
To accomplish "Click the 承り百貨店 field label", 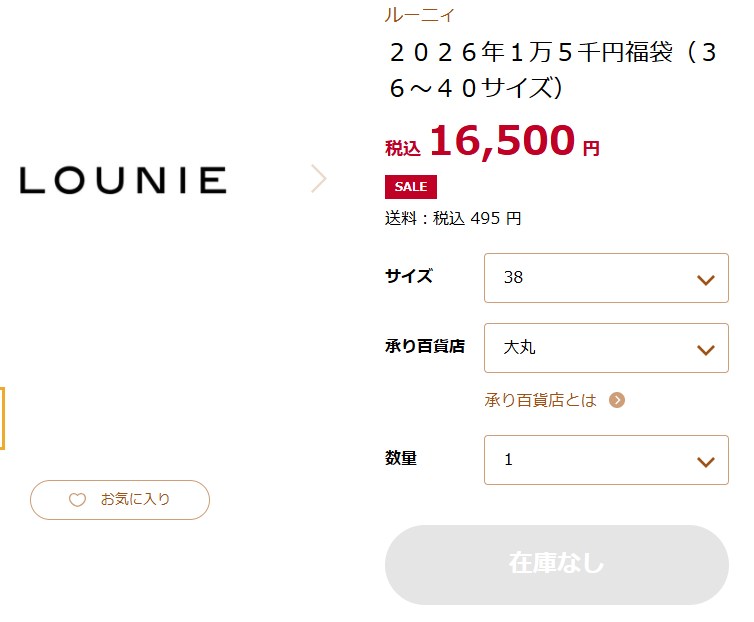I will pos(425,347).
